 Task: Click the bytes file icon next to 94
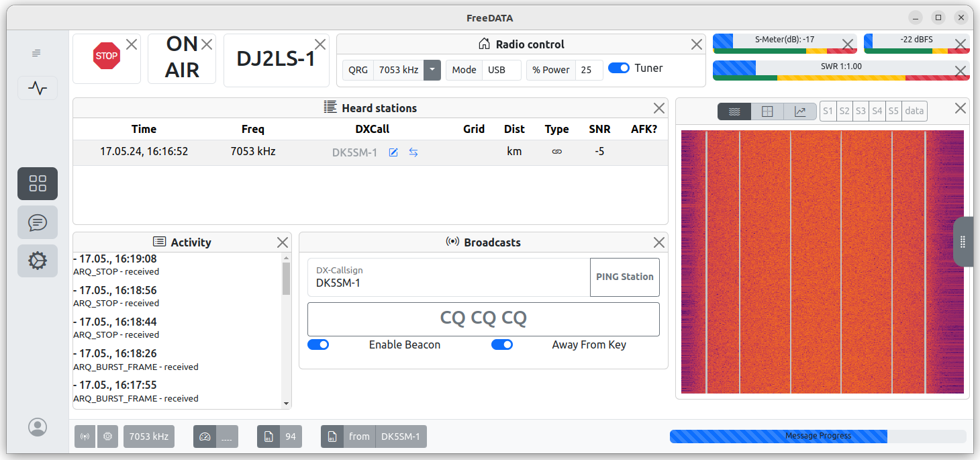tap(268, 436)
